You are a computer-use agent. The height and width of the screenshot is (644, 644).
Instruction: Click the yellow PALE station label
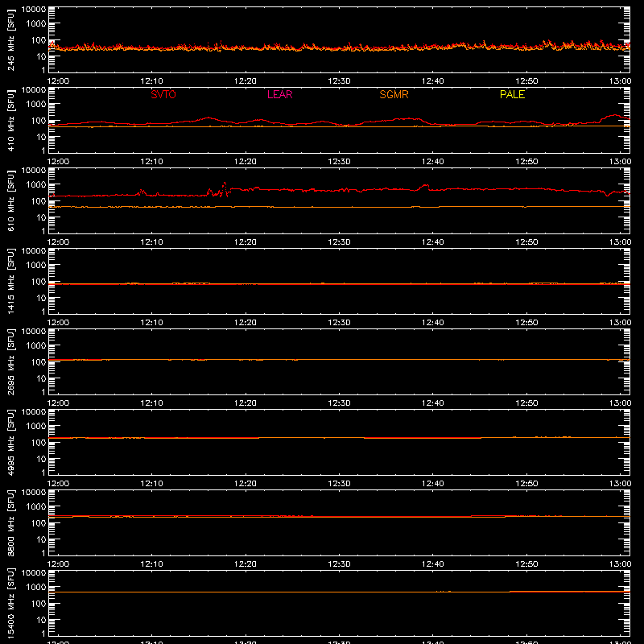pos(512,94)
